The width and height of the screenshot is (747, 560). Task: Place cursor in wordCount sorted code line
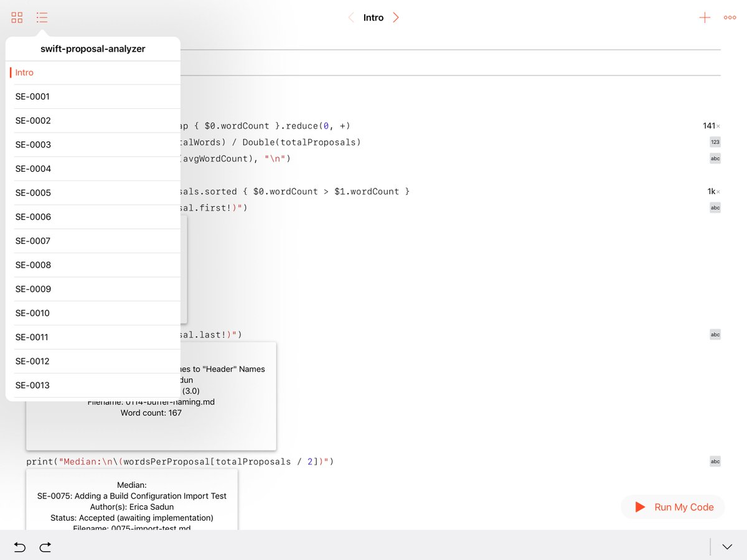coord(296,192)
